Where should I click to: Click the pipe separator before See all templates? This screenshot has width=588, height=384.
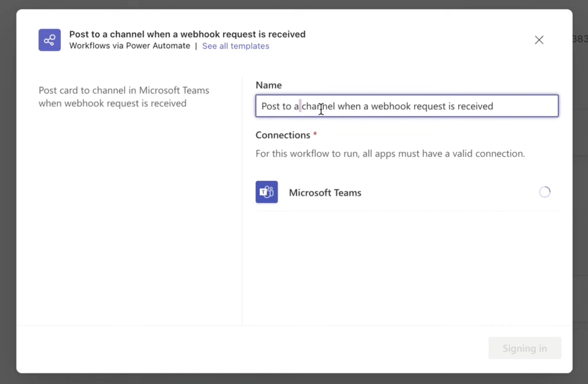tap(196, 46)
